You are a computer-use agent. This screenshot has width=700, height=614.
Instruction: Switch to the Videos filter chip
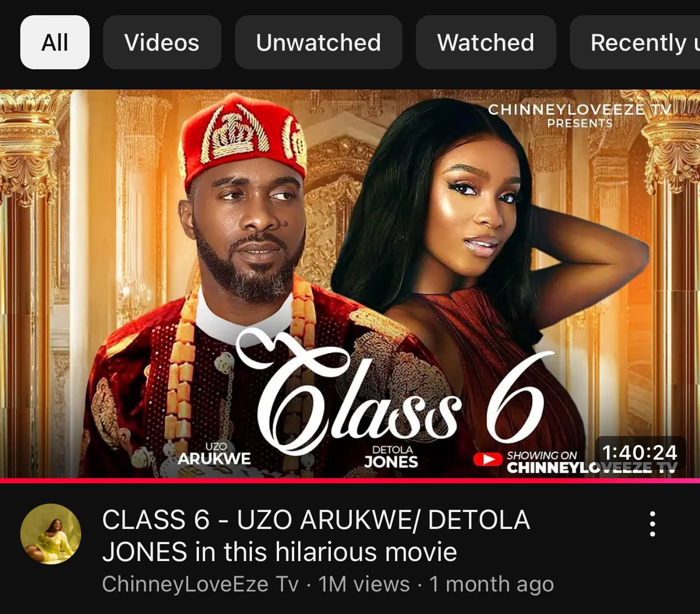pyautogui.click(x=162, y=42)
